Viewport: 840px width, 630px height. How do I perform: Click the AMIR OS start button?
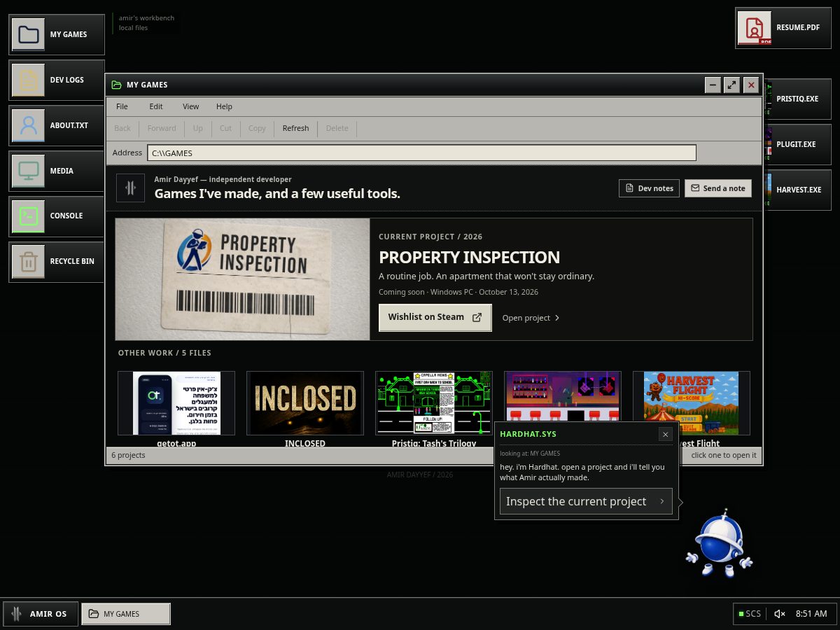coord(40,614)
